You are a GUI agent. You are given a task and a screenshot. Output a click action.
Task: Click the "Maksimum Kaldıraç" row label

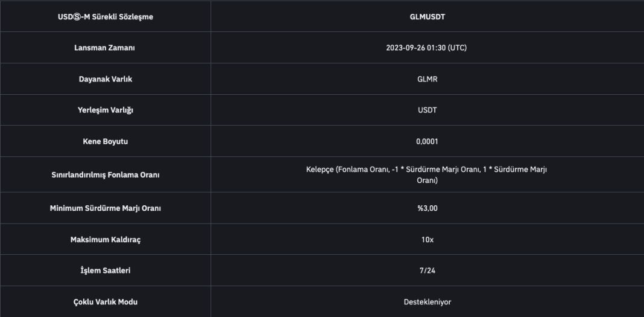105,240
